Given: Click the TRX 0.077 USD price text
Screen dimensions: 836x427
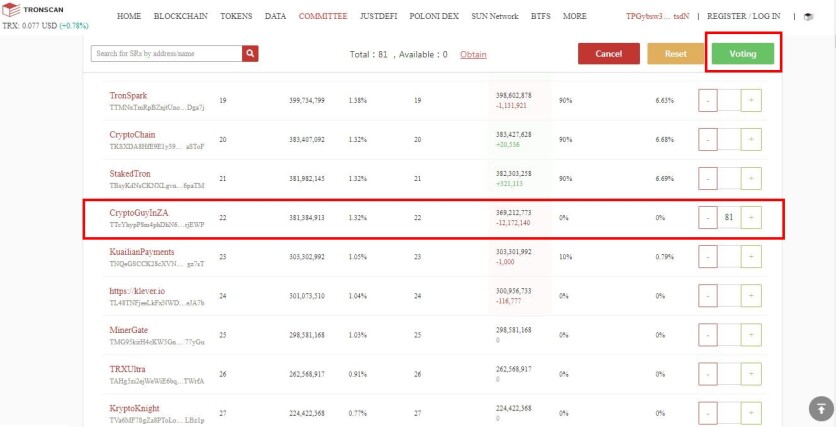Looking at the screenshot, I should pos(45,26).
